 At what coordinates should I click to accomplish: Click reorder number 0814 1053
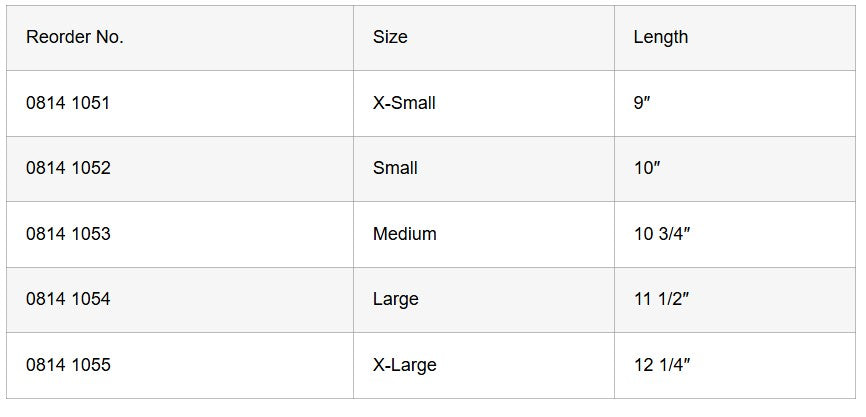click(68, 234)
